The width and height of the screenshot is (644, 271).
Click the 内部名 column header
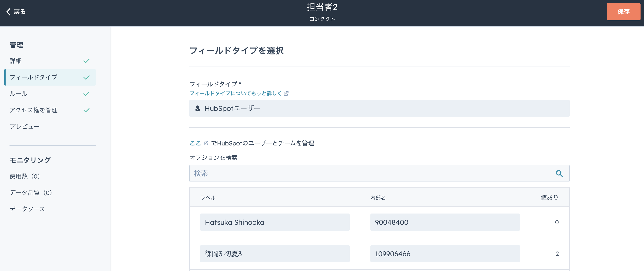pos(378,198)
